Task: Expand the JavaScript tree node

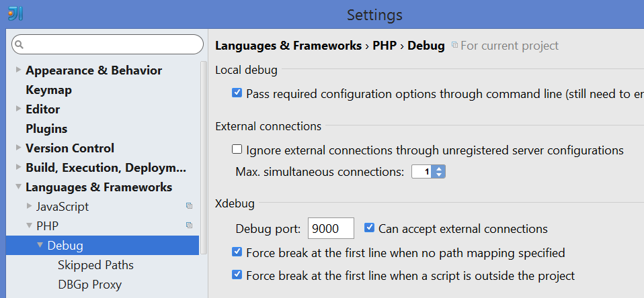Action: coord(29,206)
